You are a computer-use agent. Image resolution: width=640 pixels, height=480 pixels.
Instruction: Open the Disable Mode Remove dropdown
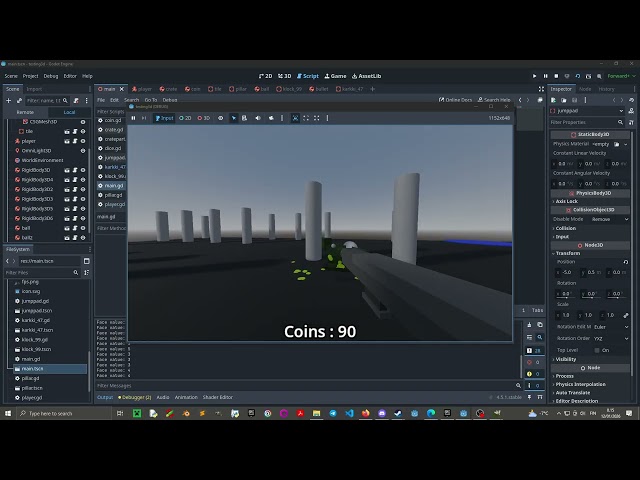[x=610, y=219]
